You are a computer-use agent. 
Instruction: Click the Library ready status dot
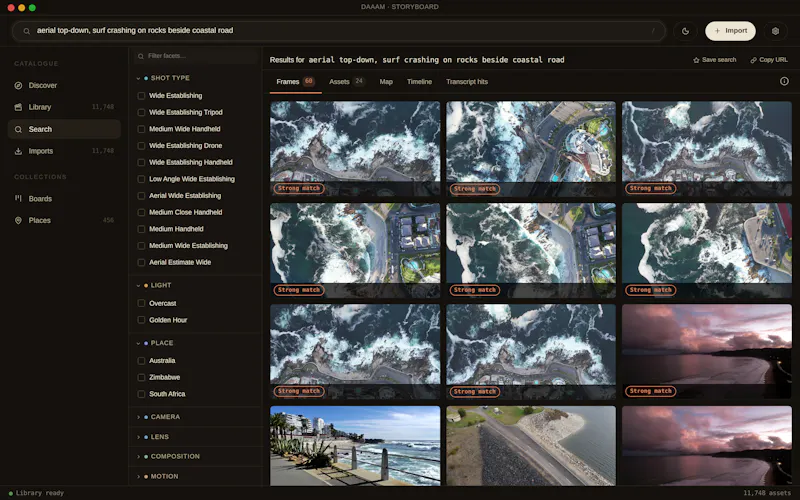(11, 493)
